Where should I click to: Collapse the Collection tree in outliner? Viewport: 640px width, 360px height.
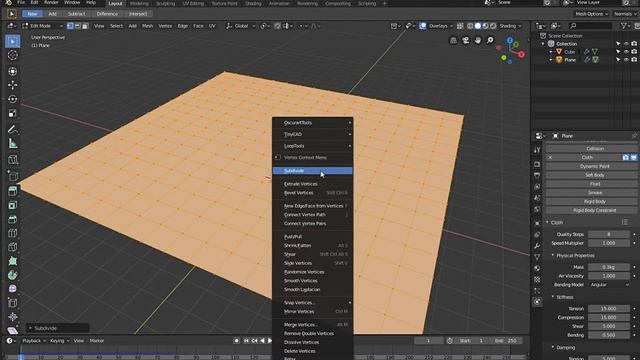[543, 44]
